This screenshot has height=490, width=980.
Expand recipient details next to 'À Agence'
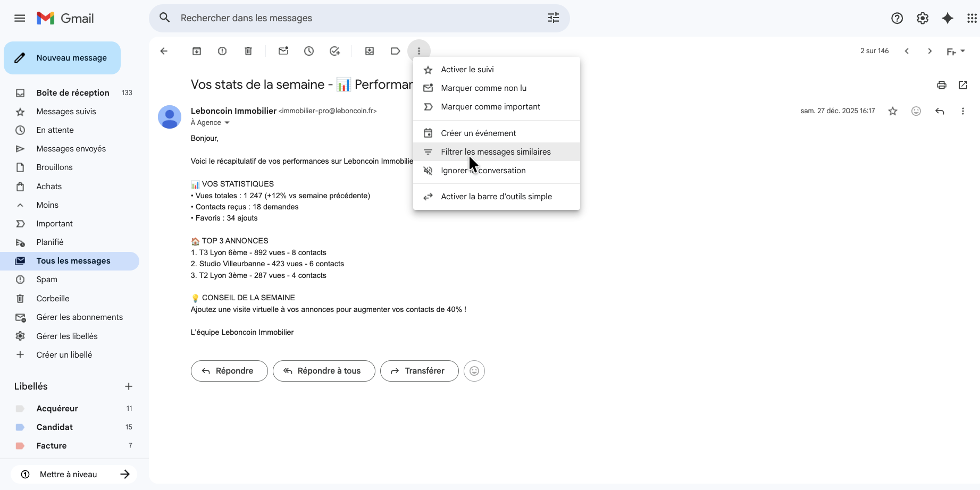227,123
